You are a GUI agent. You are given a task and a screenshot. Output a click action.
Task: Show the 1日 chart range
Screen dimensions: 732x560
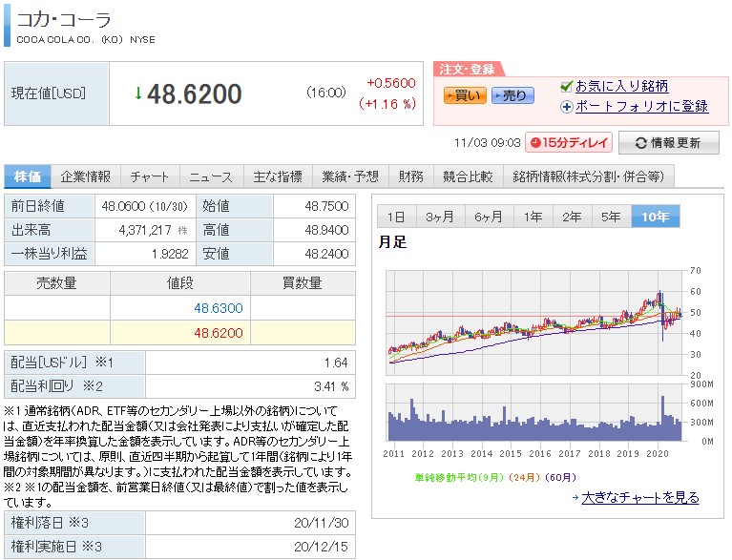tap(396, 217)
